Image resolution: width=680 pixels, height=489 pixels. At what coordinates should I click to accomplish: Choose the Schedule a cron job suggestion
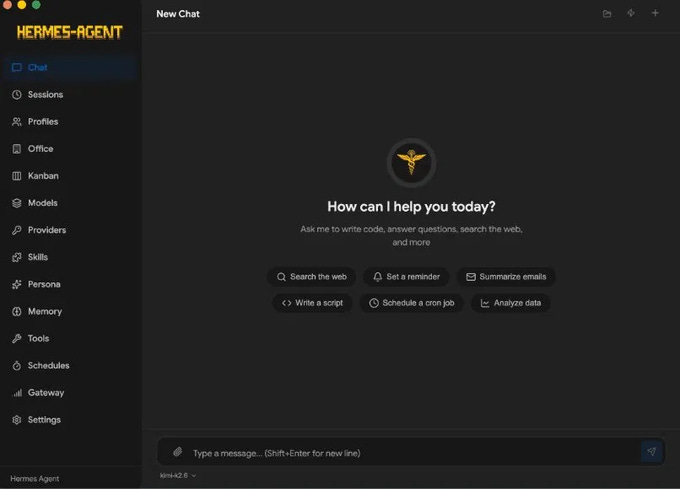click(412, 303)
